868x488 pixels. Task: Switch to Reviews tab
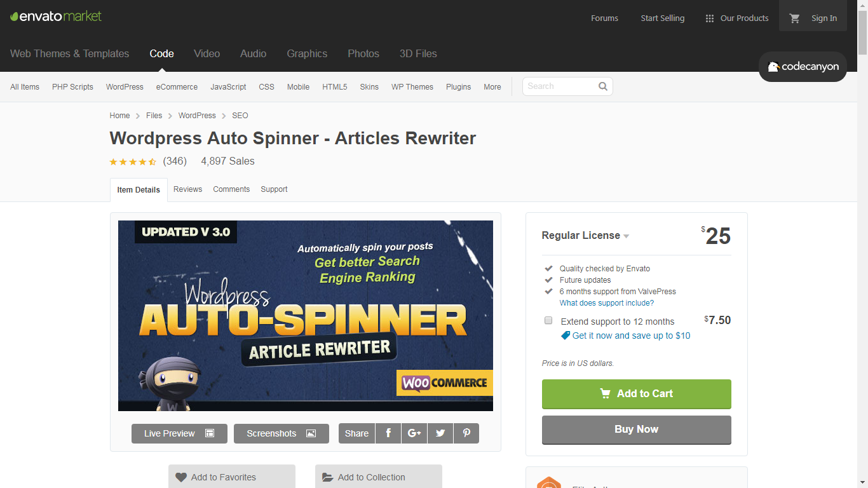(187, 189)
